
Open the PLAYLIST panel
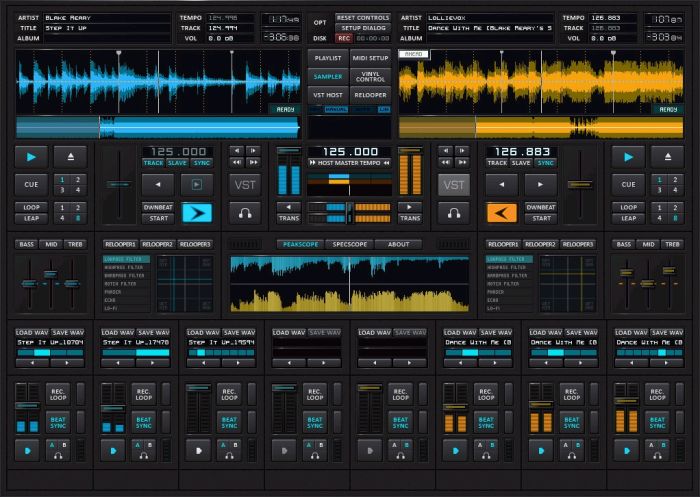tap(328, 58)
